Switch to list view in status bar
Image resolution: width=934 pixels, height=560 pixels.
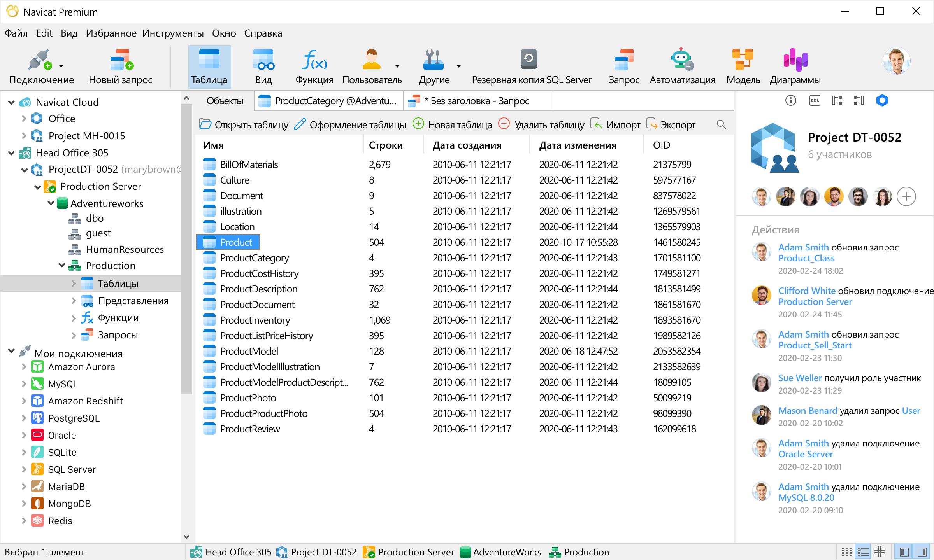tap(863, 551)
